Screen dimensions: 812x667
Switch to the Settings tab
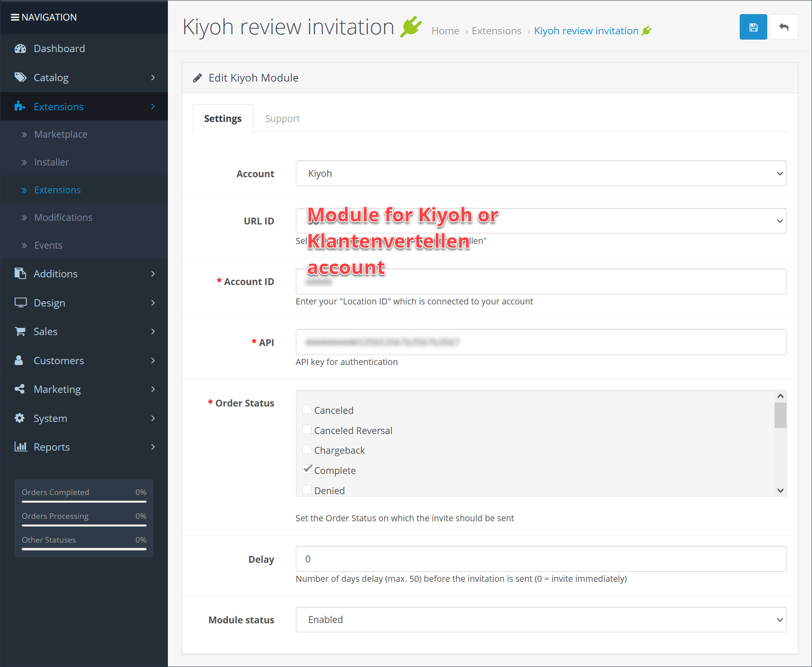[x=223, y=118]
